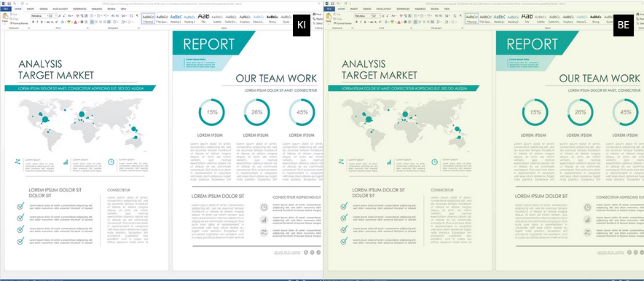Open font name dropdown in left window

(x=47, y=15)
